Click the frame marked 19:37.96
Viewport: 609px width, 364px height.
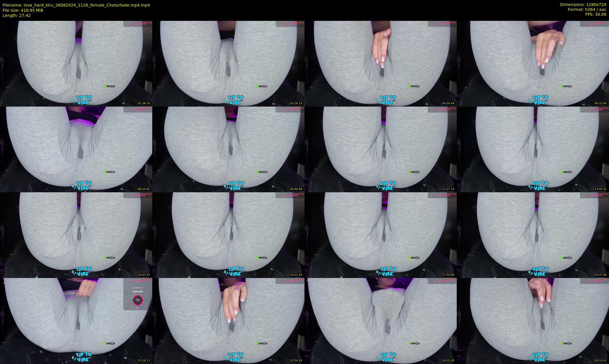(533, 235)
